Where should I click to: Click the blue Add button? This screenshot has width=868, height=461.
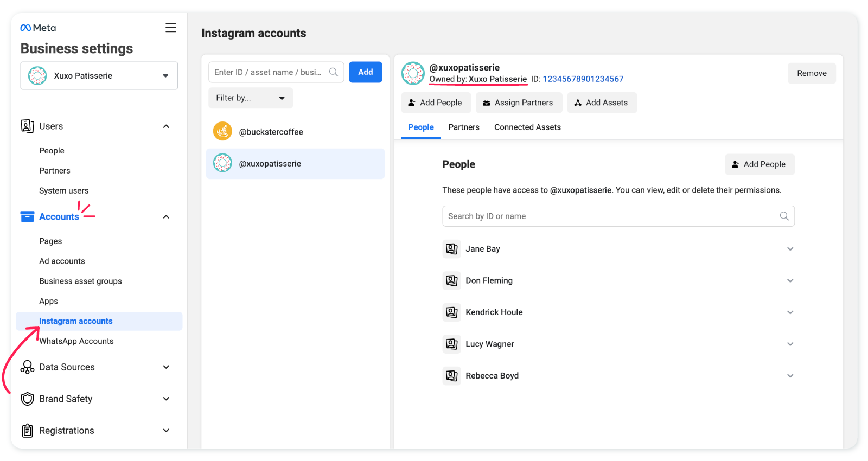click(366, 72)
